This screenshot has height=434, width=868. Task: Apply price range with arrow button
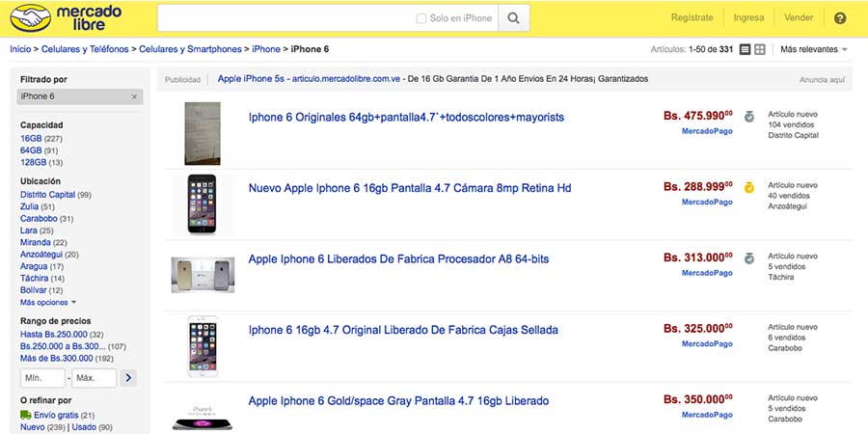(x=129, y=378)
